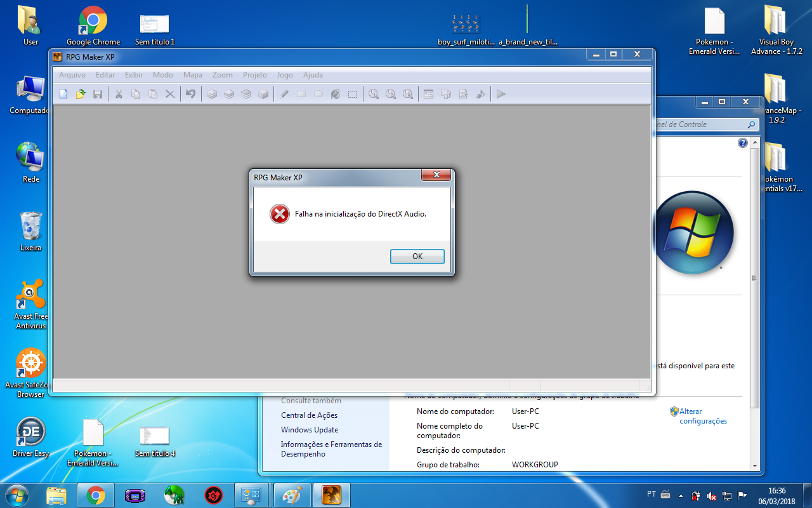The width and height of the screenshot is (812, 508).
Task: Open the Modo menu
Action: [x=163, y=75]
